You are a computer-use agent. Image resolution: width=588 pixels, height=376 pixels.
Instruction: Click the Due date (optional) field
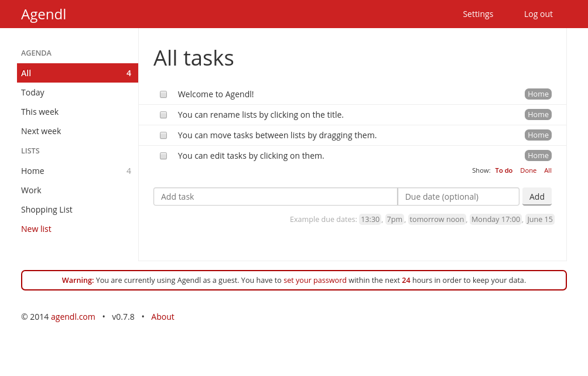459,197
